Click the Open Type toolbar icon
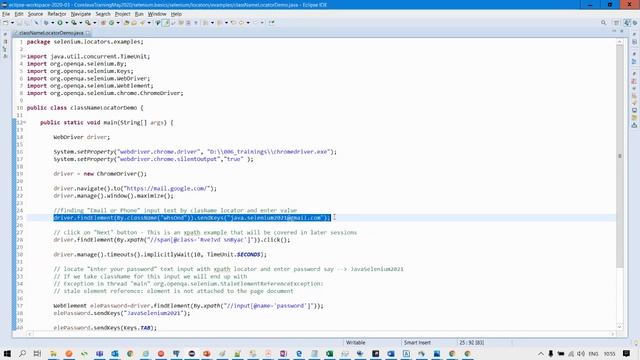The height and width of the screenshot is (360, 640). click(126, 22)
